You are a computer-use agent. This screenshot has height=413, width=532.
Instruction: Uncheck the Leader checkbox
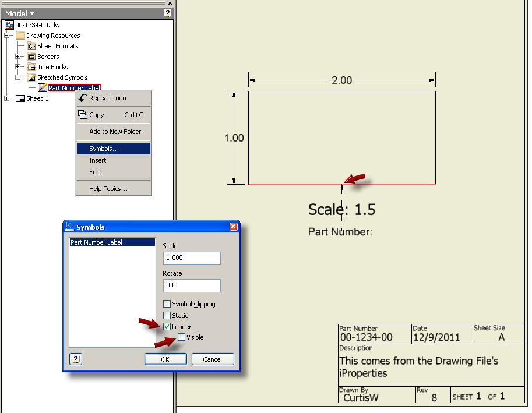click(x=167, y=326)
